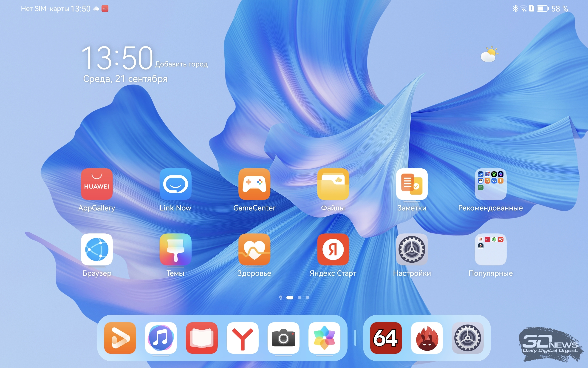This screenshot has height=368, width=588.
Task: Tap the Bluetooth status icon
Action: (515, 9)
